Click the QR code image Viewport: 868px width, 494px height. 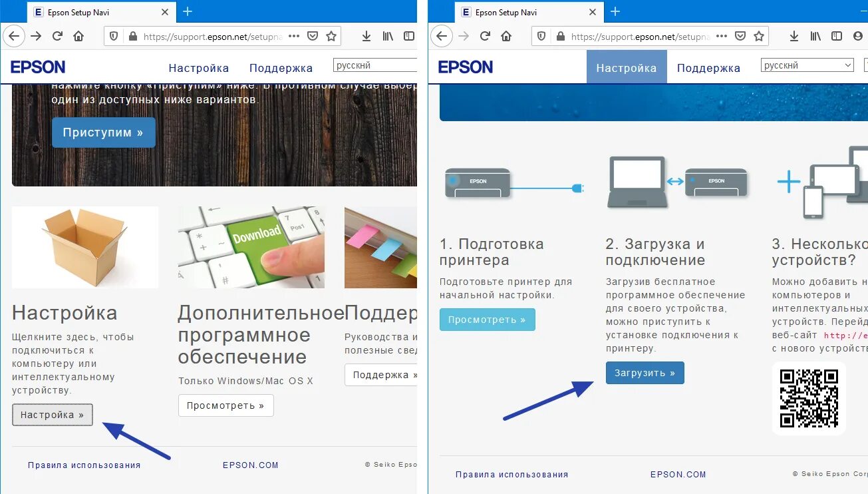coord(808,398)
